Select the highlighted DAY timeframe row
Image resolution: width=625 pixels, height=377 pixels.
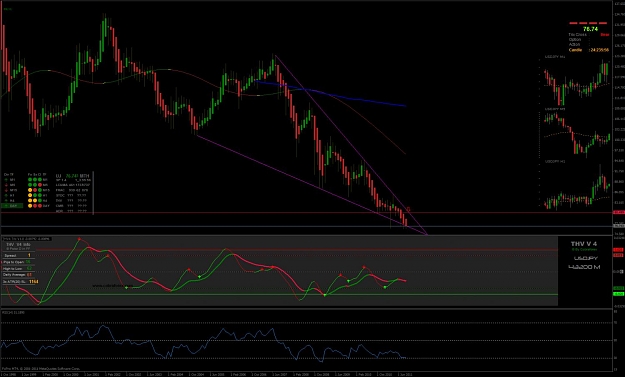12,206
